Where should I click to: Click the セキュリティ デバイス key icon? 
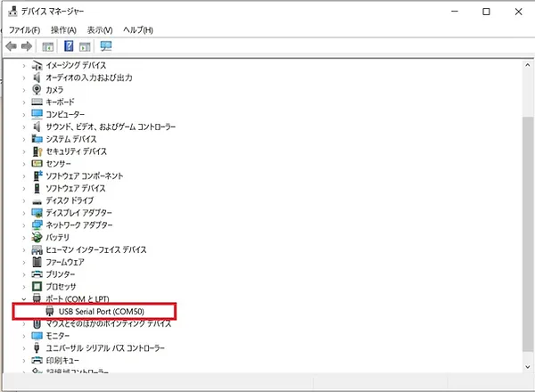click(x=37, y=151)
